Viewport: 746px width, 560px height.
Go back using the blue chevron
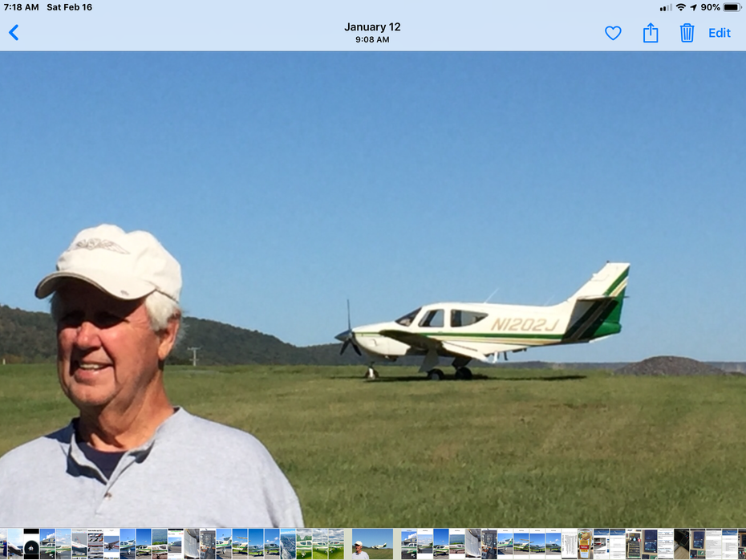14,33
